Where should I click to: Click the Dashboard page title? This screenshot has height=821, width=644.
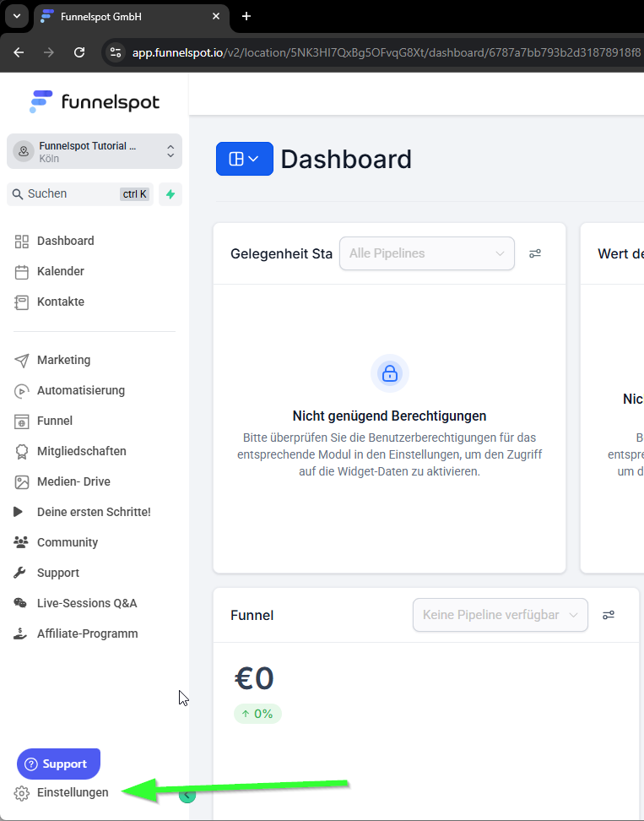(346, 159)
